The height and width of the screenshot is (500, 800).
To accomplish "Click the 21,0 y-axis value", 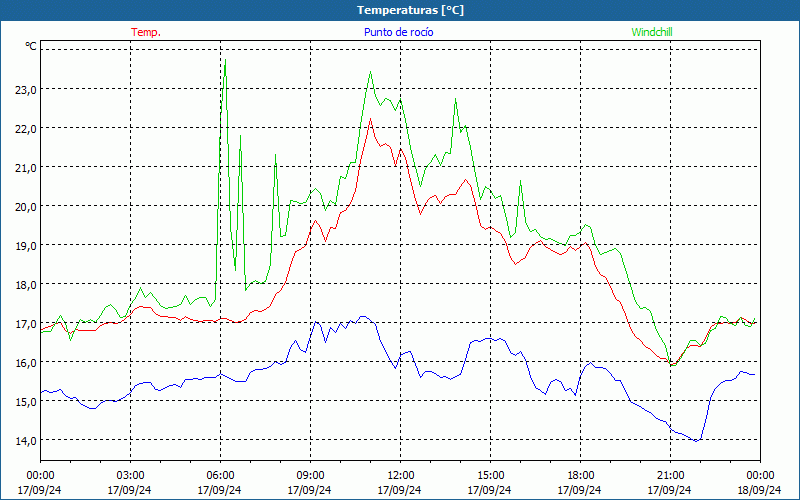I will [26, 168].
